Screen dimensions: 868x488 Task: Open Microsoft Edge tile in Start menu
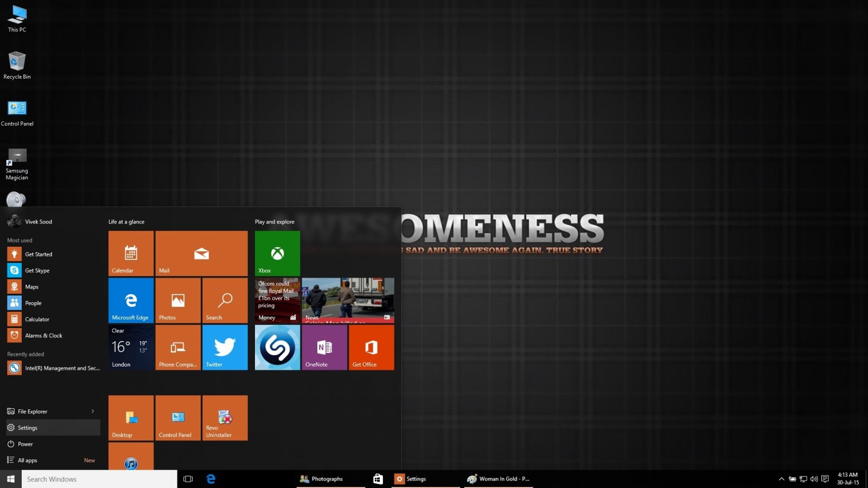point(131,300)
